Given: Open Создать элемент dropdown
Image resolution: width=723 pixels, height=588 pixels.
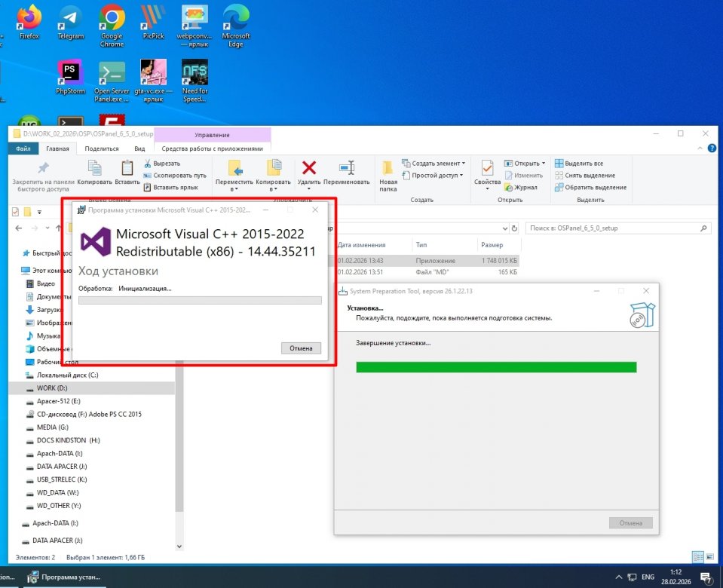Looking at the screenshot, I should pos(433,164).
